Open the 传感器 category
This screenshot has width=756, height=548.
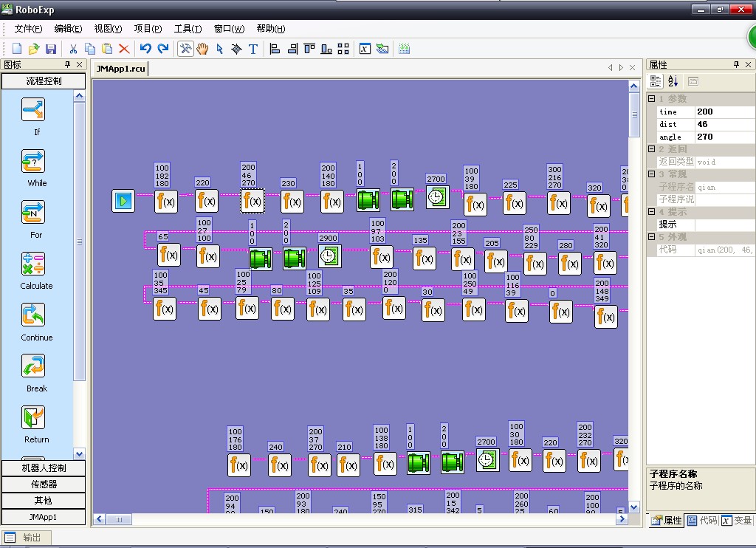point(44,484)
